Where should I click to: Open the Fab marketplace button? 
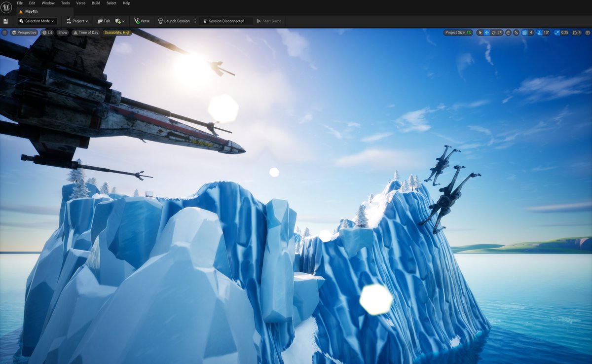tap(104, 21)
